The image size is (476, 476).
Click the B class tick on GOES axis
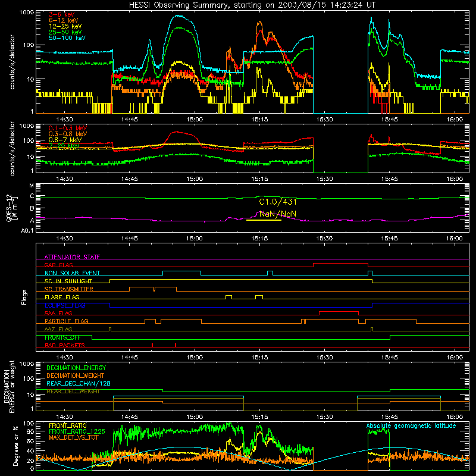pos(32,209)
